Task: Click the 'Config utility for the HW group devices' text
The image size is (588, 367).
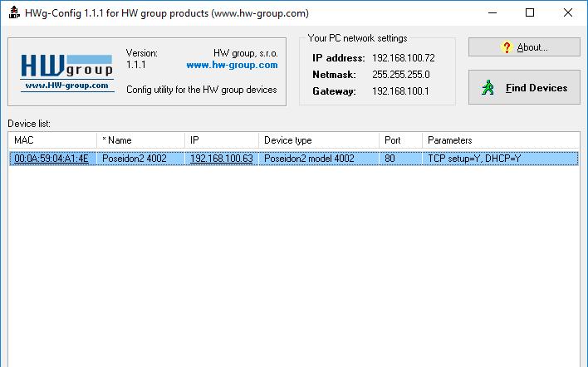Action: [202, 90]
